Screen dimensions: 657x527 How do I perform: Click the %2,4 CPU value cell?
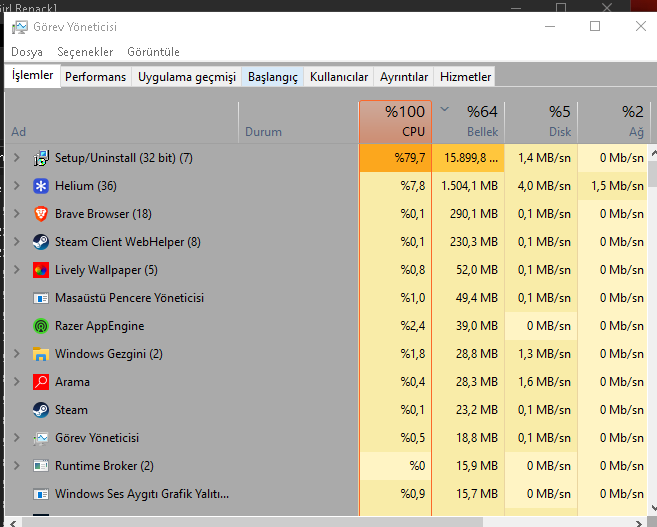pyautogui.click(x=396, y=326)
